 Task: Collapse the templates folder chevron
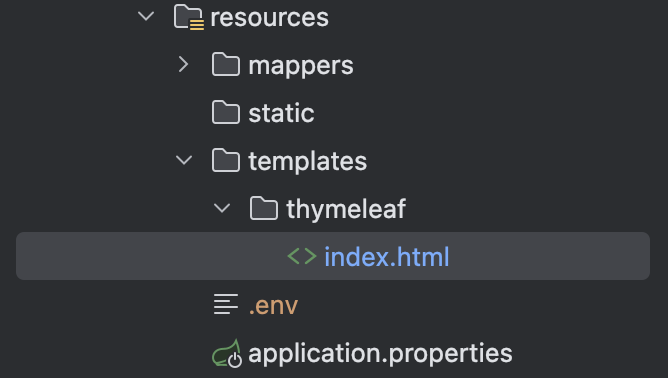pyautogui.click(x=184, y=160)
